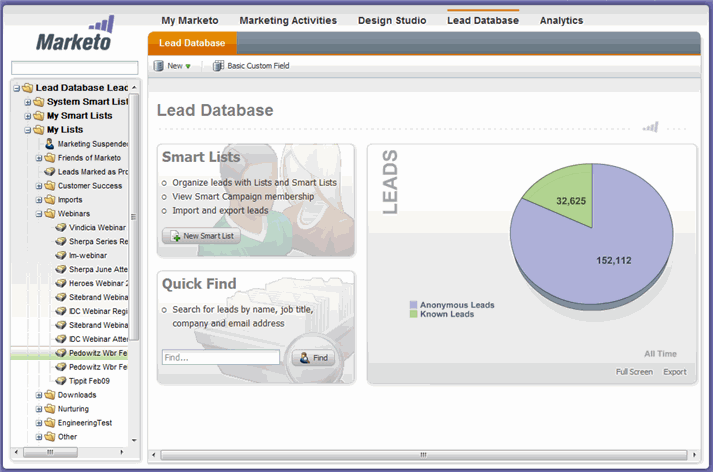Open the Design Studio tab
Screen dimensions: 713x472
pos(392,20)
